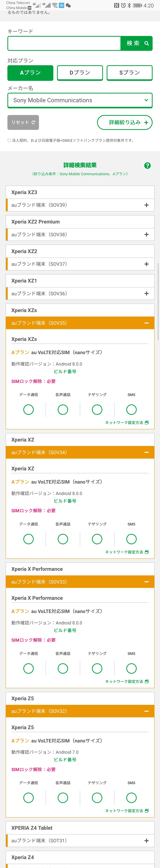Open network settings link under Xperia XZs
The width and height of the screenshot is (160, 868).
point(127,422)
